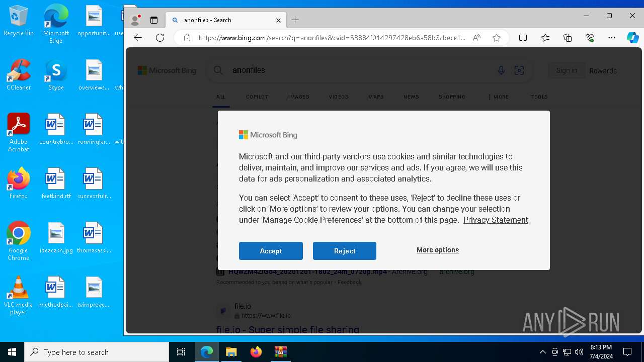Open the Privacy Statement link
The width and height of the screenshot is (644, 362).
tap(496, 220)
